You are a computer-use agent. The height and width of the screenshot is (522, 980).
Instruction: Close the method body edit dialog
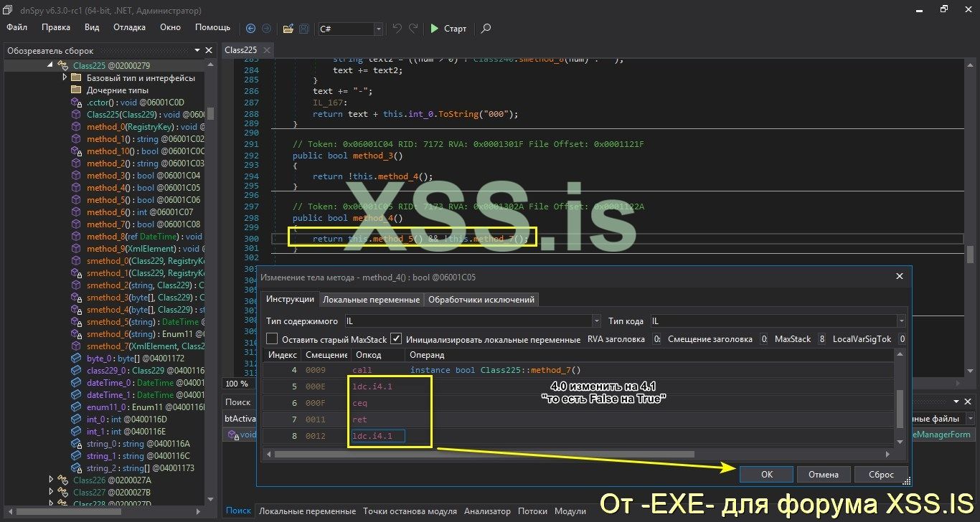[900, 276]
